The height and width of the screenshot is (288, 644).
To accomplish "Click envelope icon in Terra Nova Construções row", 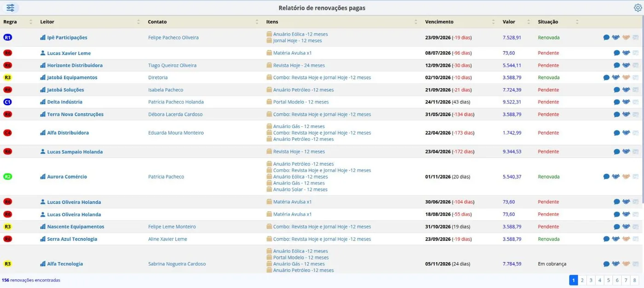I will (635, 114).
